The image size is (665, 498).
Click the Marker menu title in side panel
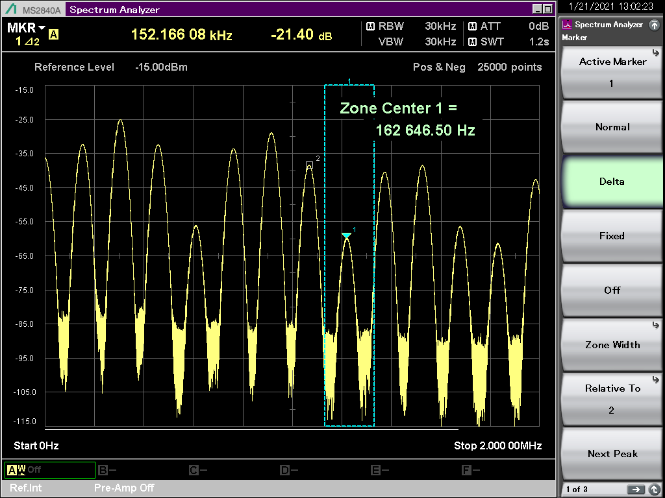(x=575, y=37)
